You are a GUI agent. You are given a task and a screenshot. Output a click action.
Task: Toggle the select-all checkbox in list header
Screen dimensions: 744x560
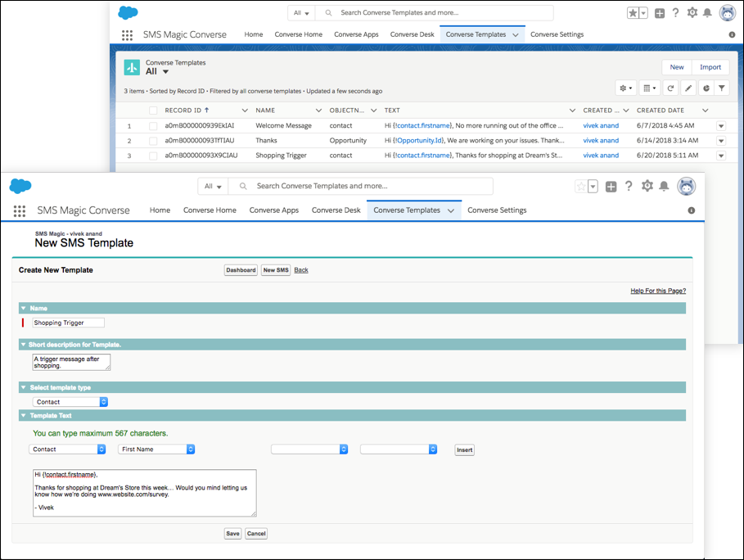(x=153, y=111)
